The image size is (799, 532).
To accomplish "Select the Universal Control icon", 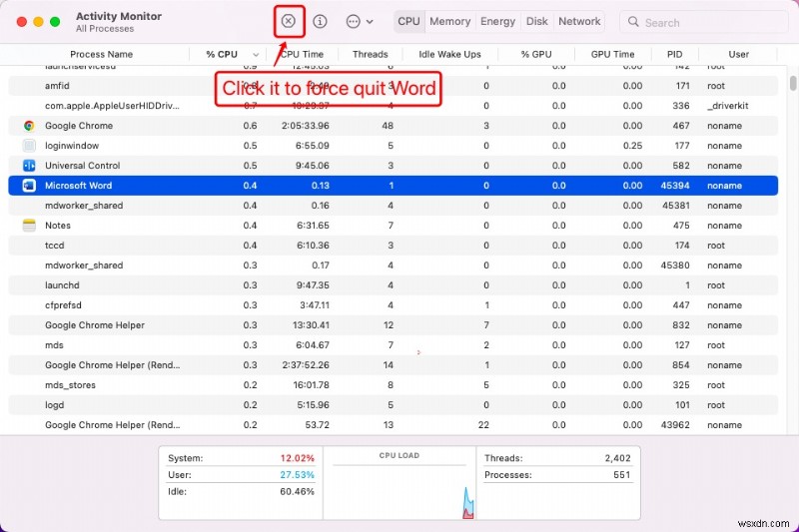I will pos(29,166).
